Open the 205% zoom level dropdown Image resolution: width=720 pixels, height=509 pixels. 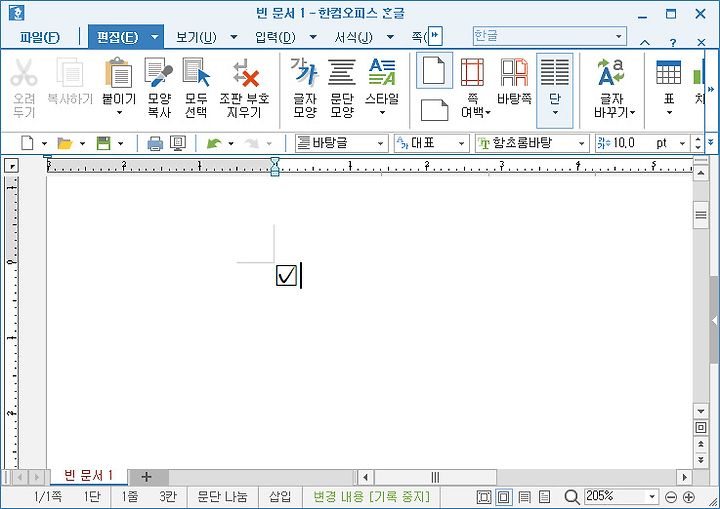tap(652, 497)
